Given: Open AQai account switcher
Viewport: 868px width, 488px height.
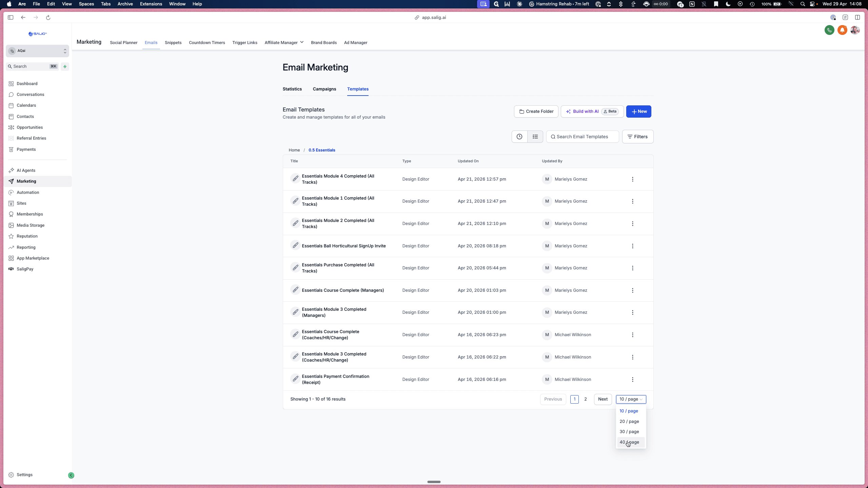Looking at the screenshot, I should pos(37,51).
